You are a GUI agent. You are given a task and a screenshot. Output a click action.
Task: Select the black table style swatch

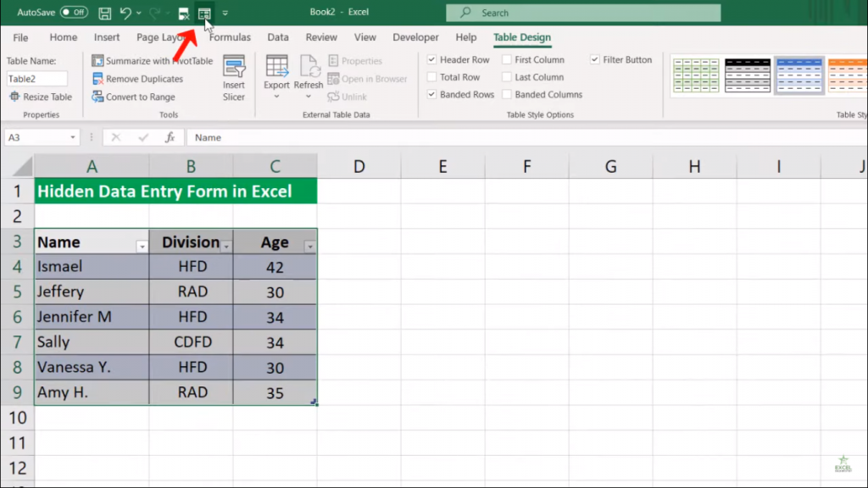(748, 76)
